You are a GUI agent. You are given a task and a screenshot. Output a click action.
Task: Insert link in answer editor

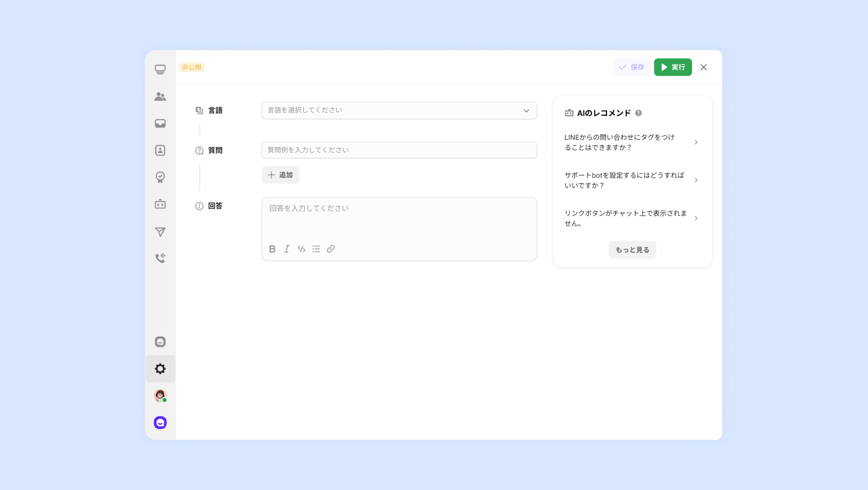[331, 249]
